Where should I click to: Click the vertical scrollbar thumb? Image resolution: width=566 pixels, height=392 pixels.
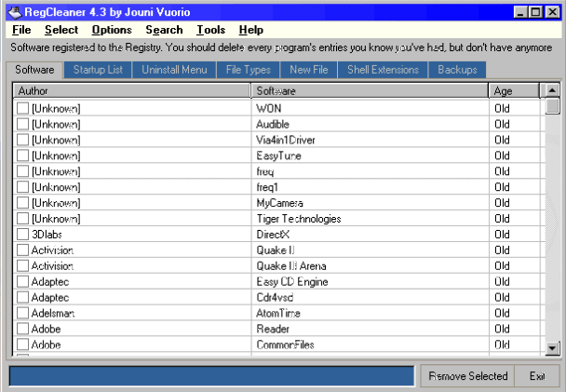pos(552,106)
